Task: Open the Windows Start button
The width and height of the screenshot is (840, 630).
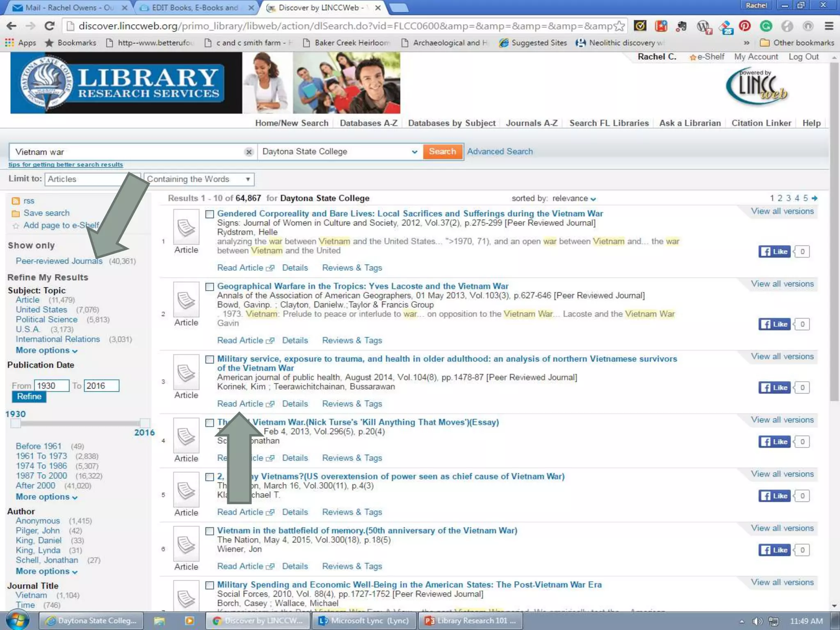Action: (x=17, y=620)
